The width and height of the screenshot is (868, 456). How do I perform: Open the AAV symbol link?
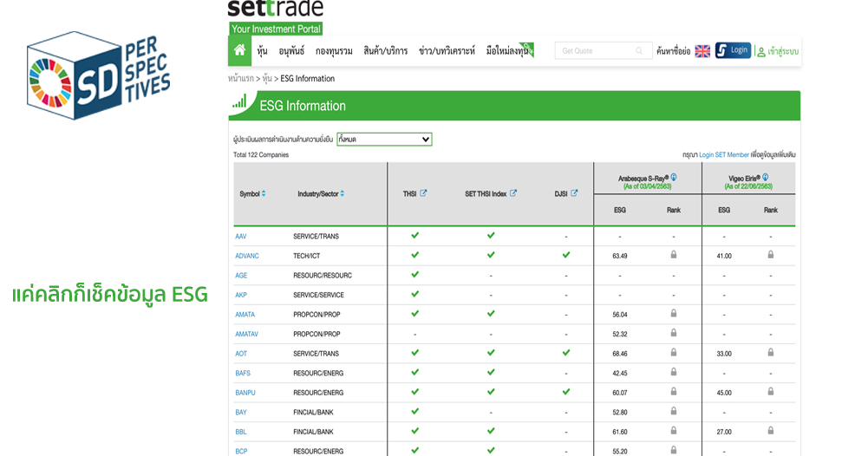241,237
